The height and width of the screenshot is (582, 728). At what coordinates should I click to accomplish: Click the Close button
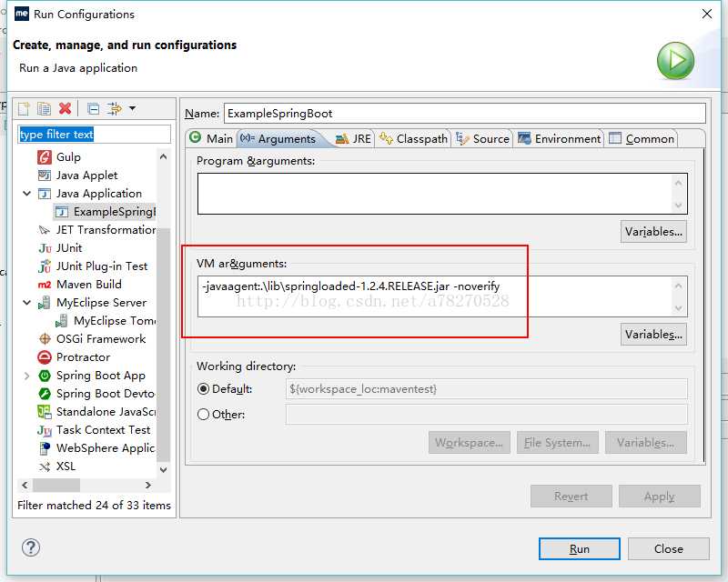(x=668, y=548)
